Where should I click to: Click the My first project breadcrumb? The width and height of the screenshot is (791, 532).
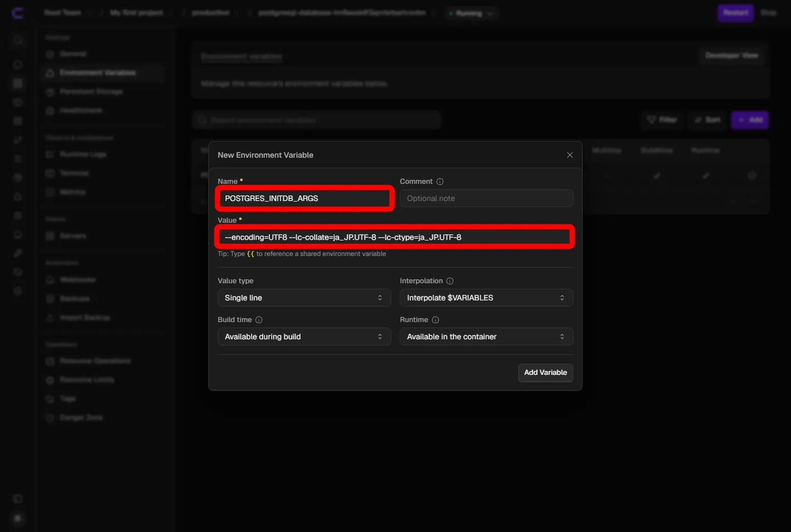[137, 13]
